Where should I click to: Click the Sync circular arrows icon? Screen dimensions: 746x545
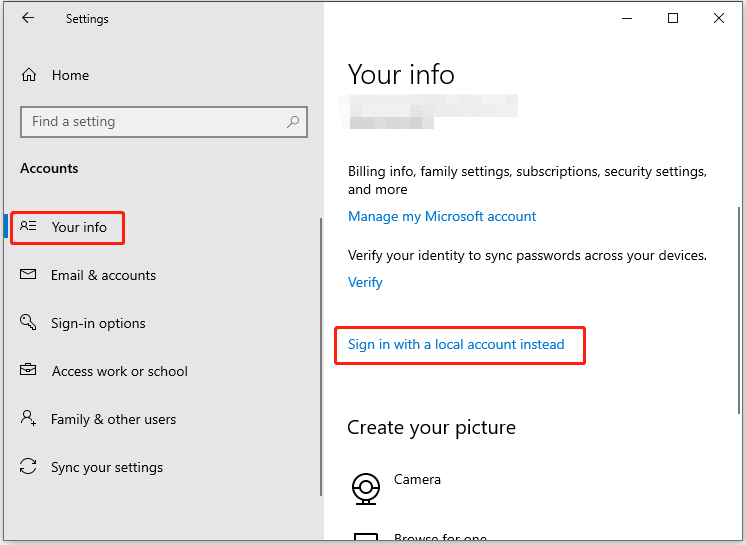[28, 466]
